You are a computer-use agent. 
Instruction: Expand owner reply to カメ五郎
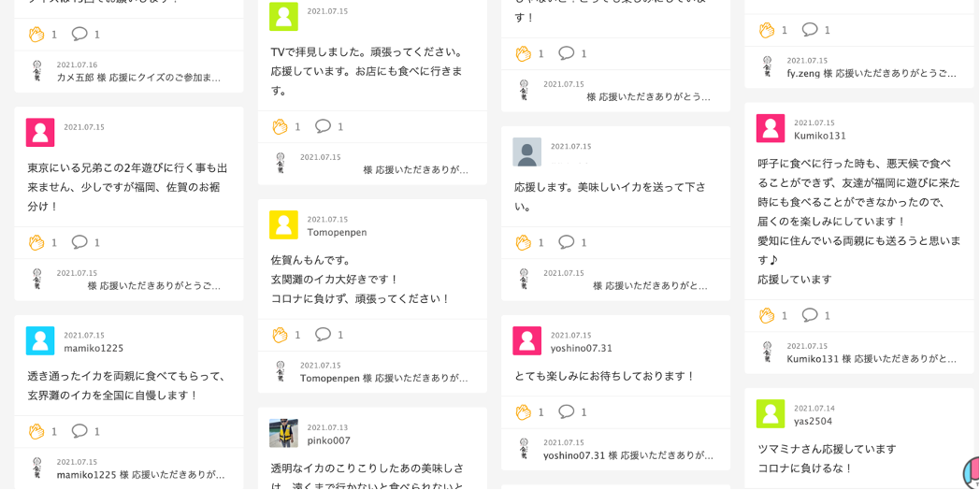138,78
